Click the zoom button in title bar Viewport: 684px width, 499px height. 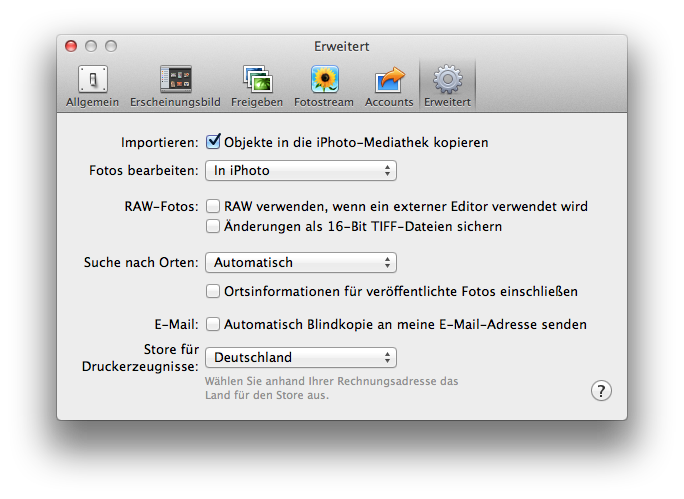(111, 46)
